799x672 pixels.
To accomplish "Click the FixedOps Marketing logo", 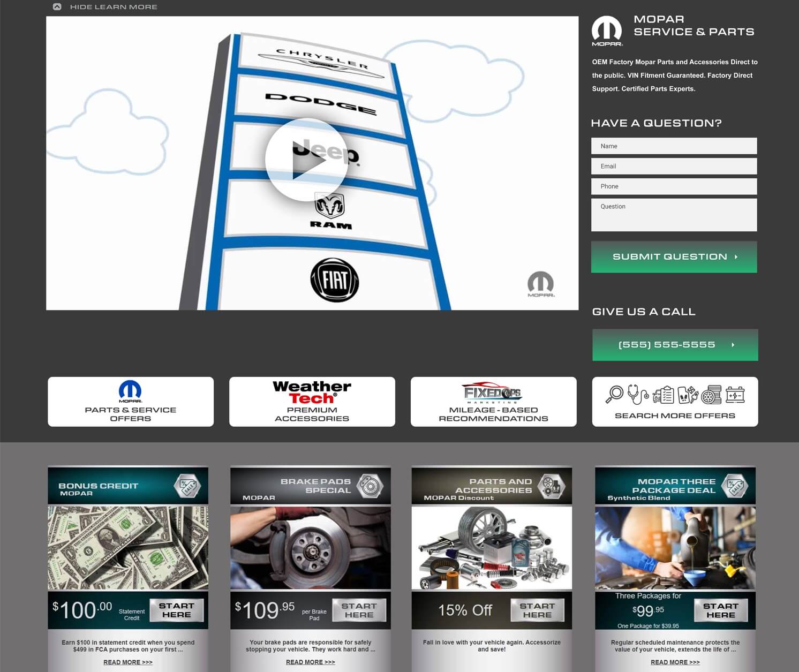I will [x=493, y=392].
